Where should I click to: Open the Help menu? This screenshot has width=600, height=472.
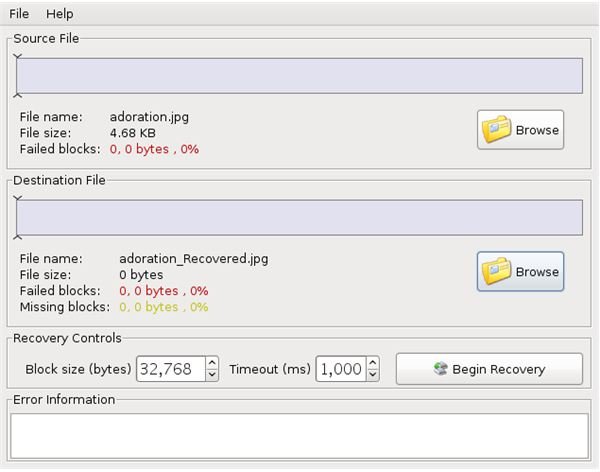pyautogui.click(x=59, y=14)
